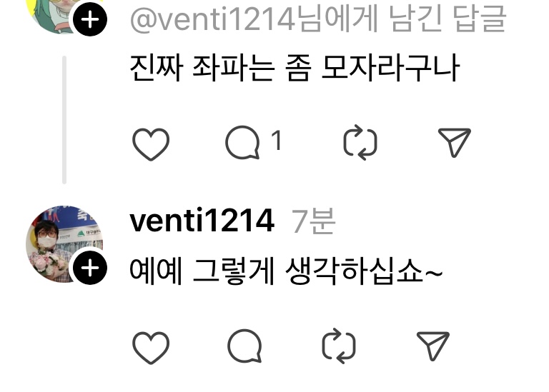Open the post text '진짜 좌파는 좀 모자라구나'

click(x=295, y=68)
